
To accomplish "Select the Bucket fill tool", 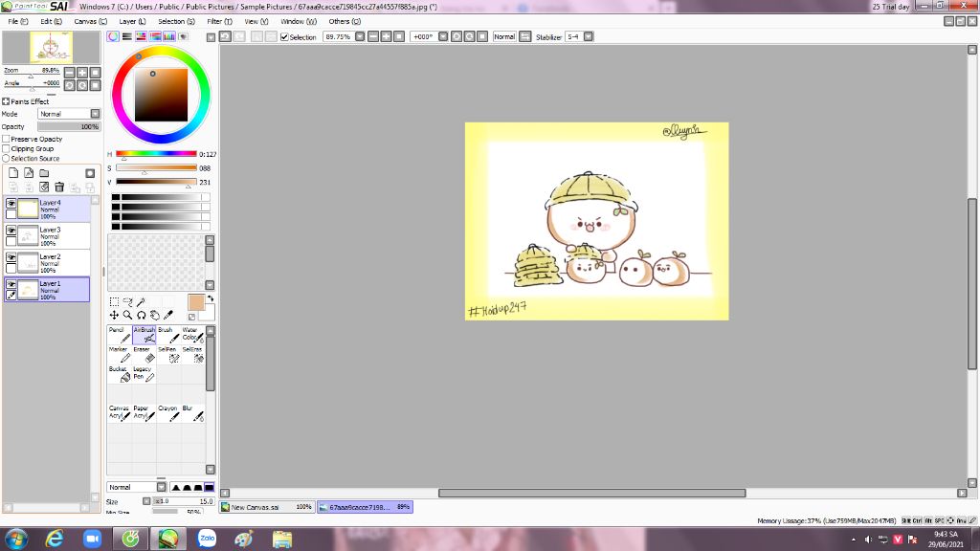I will (x=120, y=374).
